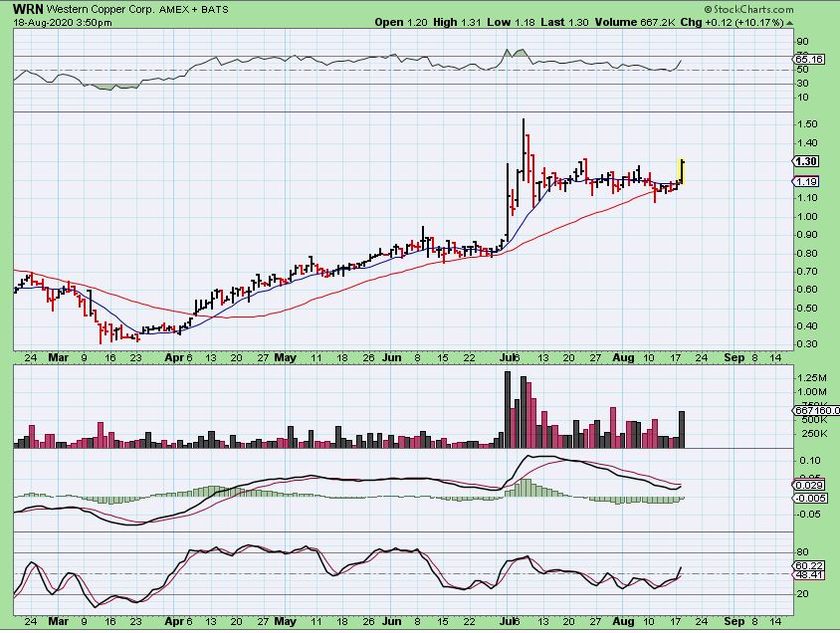This screenshot has height=633, width=840.
Task: Click the 0.50 label on the price axis
Action: pyautogui.click(x=807, y=308)
